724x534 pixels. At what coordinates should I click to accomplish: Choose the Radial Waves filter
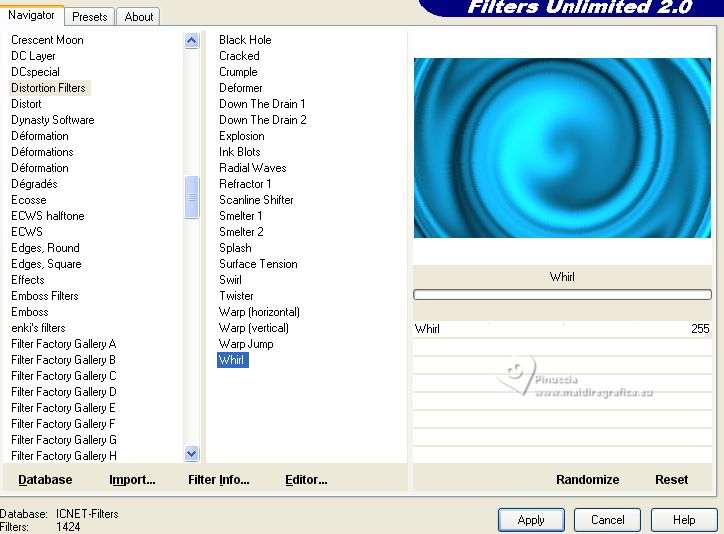[253, 168]
